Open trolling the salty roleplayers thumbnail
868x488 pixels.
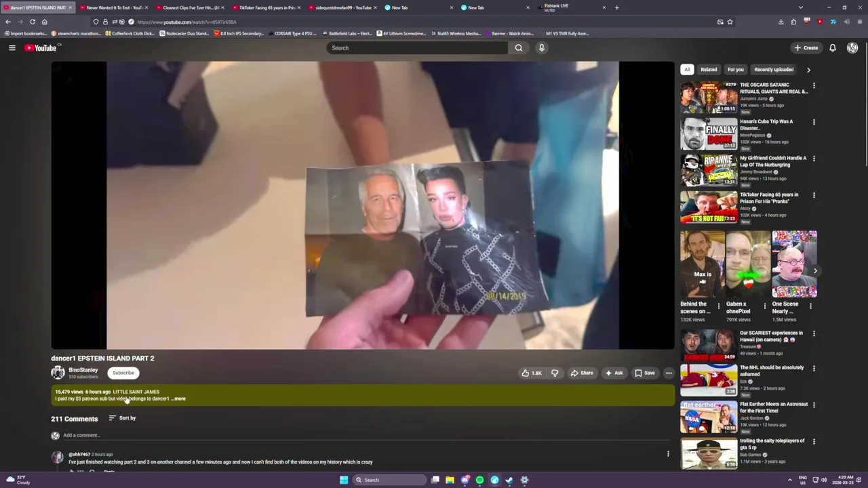709,453
